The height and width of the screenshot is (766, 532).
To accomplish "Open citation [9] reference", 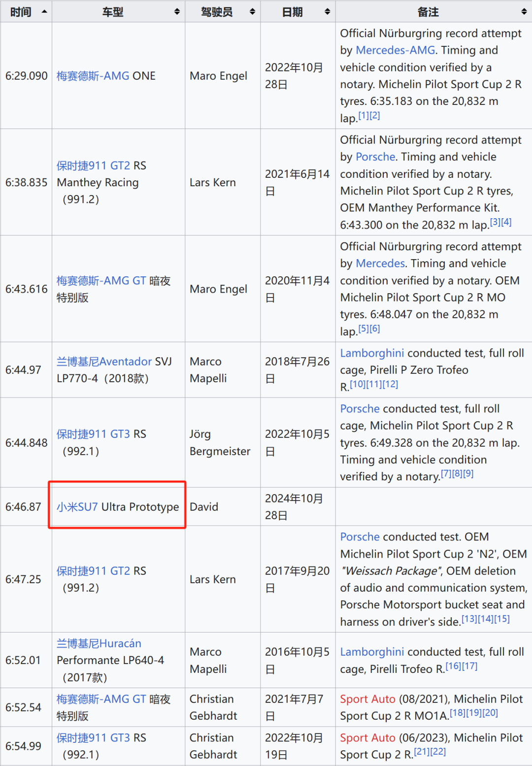I will point(468,474).
